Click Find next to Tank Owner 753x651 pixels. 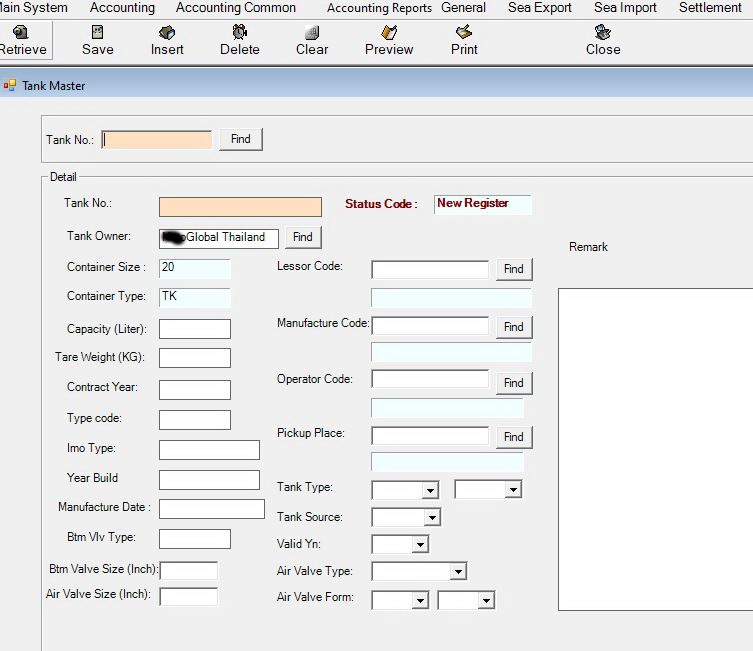(303, 237)
